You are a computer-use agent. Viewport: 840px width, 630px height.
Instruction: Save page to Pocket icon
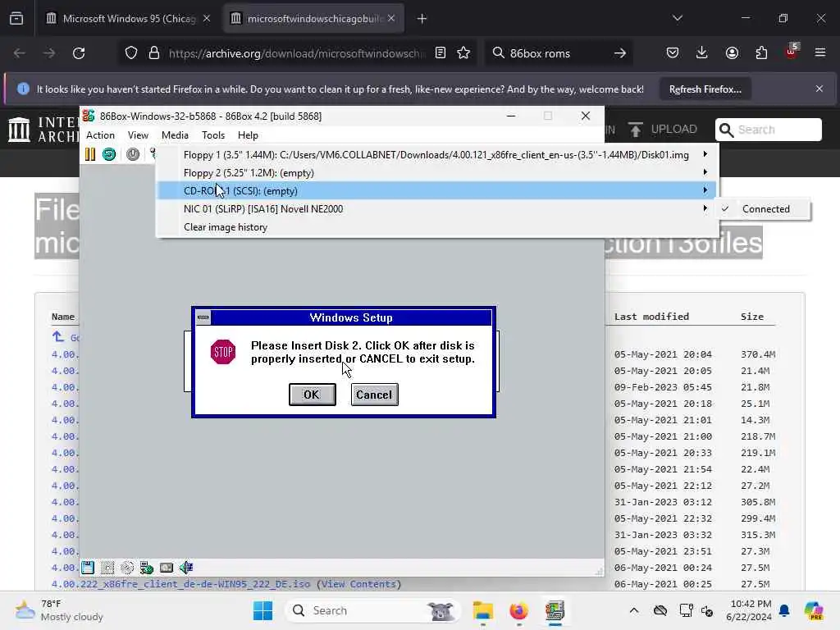coord(673,53)
